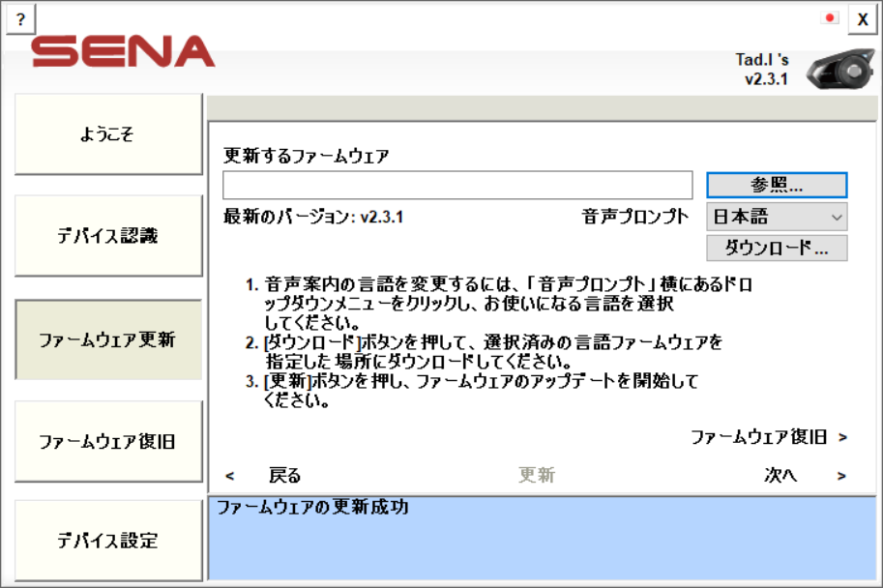Click the Tad.I 's v2.3.1 device label
The height and width of the screenshot is (588, 883).
tap(763, 70)
